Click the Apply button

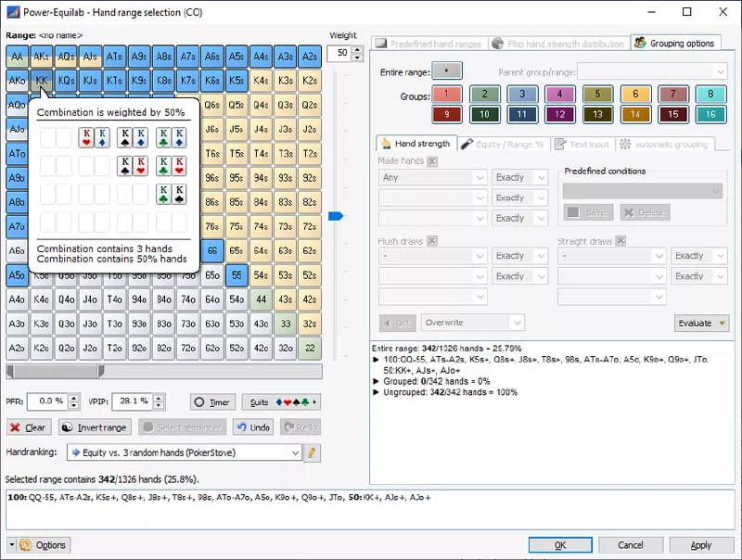[701, 545]
